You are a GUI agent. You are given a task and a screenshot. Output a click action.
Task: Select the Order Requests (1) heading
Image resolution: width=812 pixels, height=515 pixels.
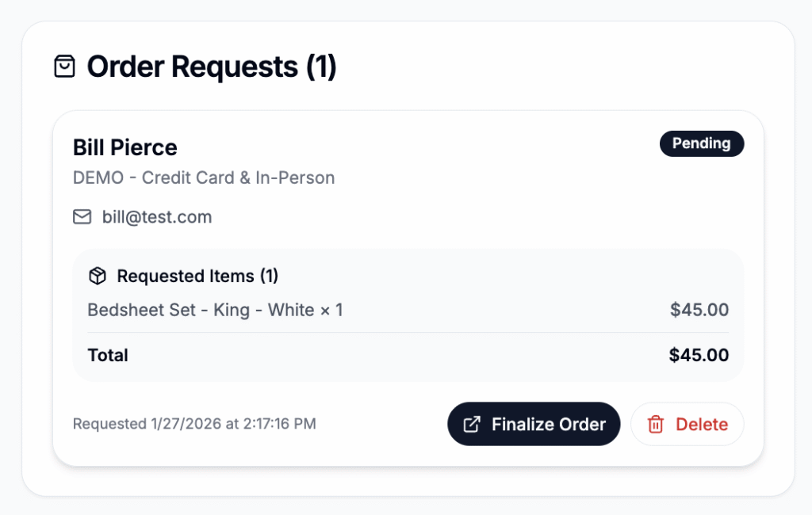click(x=212, y=67)
